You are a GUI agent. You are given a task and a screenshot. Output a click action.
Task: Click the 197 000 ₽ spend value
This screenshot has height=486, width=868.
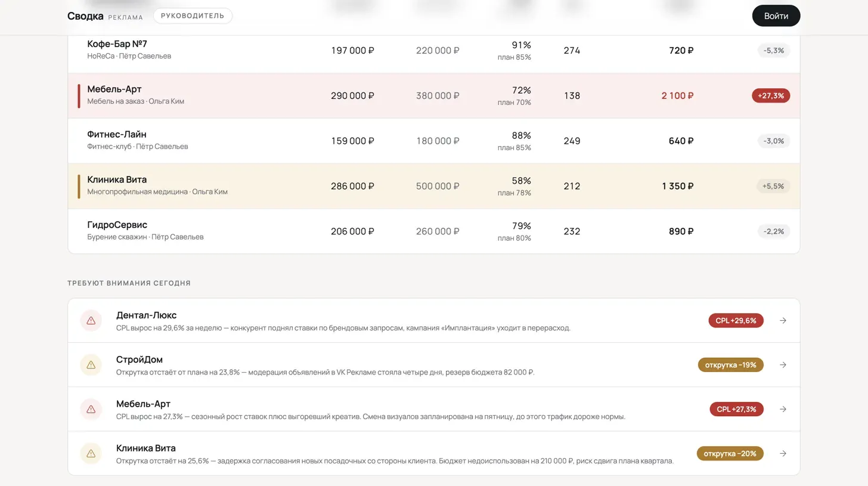pyautogui.click(x=352, y=51)
